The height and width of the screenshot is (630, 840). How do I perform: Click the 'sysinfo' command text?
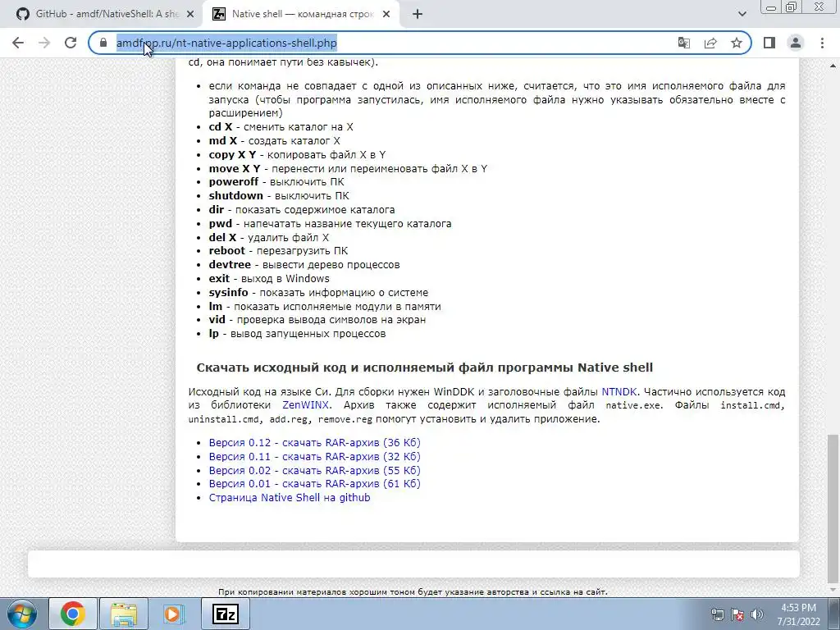[229, 293]
